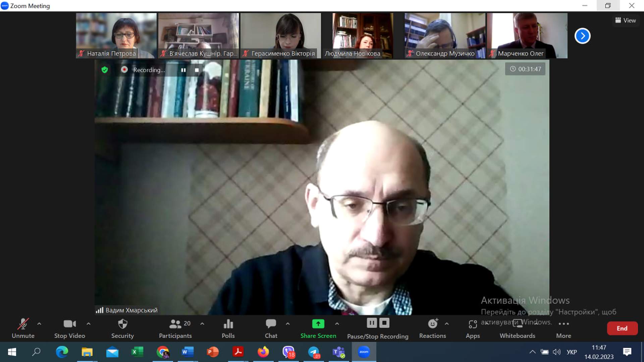
Task: Open audio options arrow next to Unmute
Action: point(39,324)
